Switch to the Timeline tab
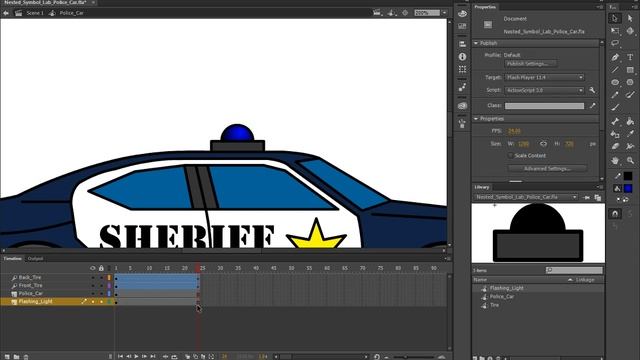Viewport: 640px width, 360px height. 13,258
